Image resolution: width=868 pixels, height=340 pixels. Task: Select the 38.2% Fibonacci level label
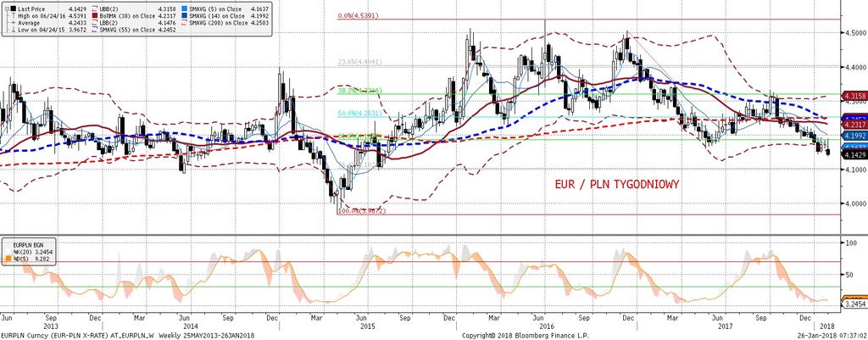click(358, 90)
